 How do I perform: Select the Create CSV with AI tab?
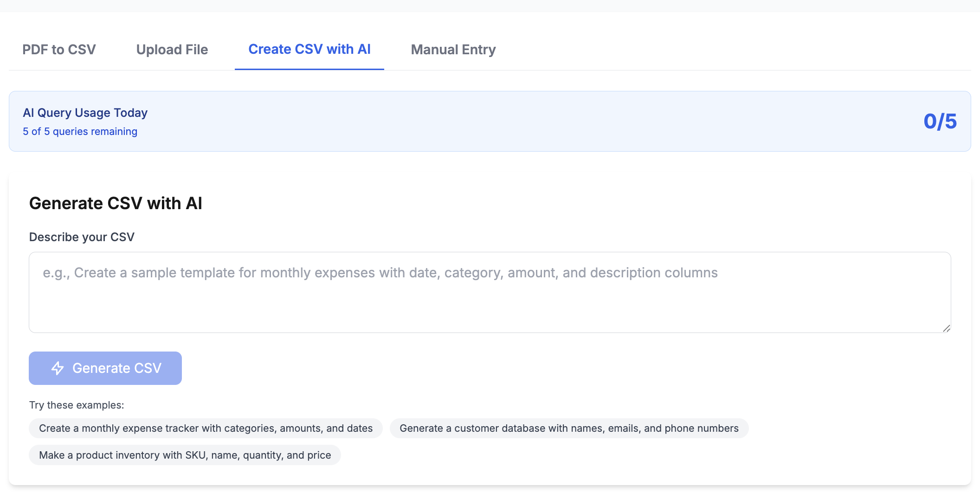pyautogui.click(x=309, y=49)
